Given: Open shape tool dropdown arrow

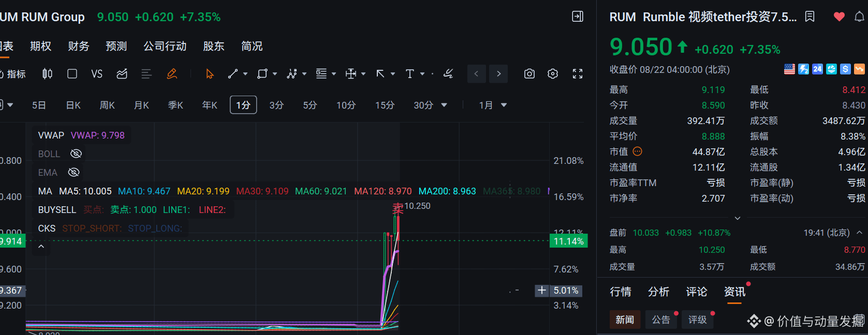Looking at the screenshot, I should (275, 74).
